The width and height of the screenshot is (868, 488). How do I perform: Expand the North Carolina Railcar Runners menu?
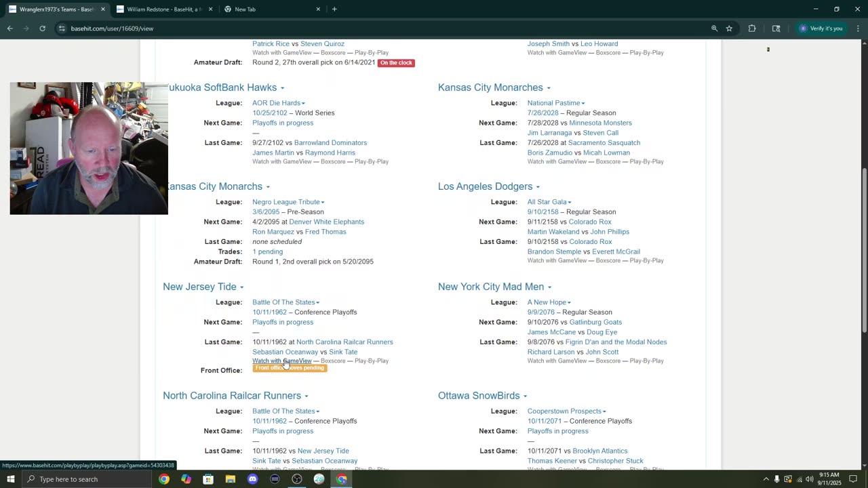point(307,396)
